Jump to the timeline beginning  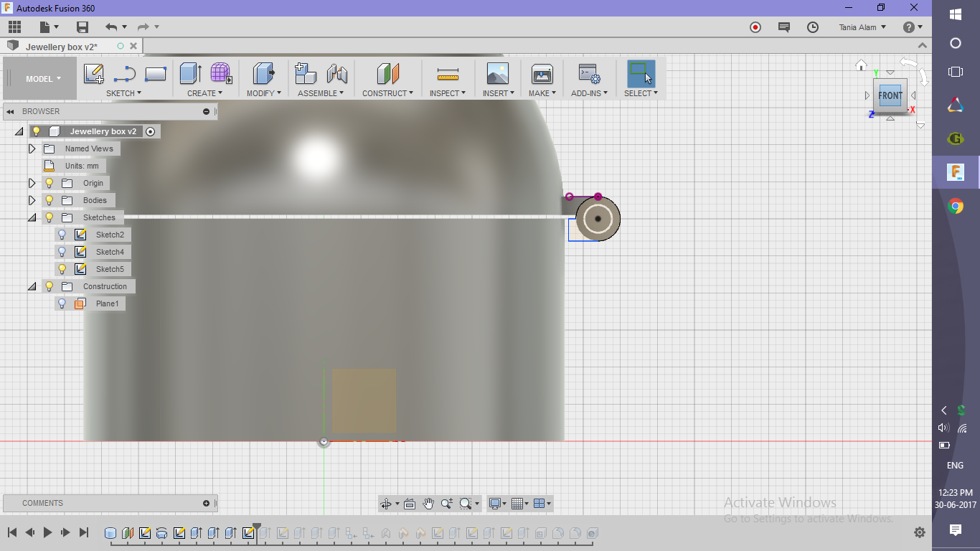tap(12, 532)
